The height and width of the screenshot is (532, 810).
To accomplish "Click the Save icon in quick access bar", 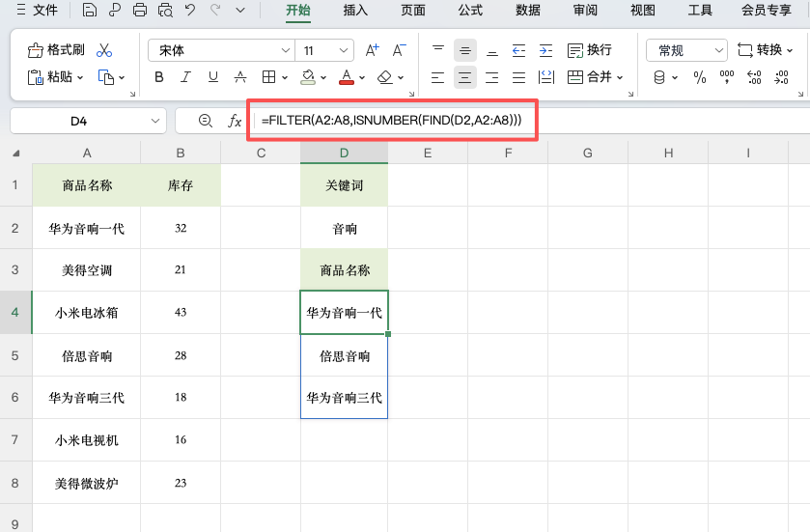I will (x=90, y=10).
